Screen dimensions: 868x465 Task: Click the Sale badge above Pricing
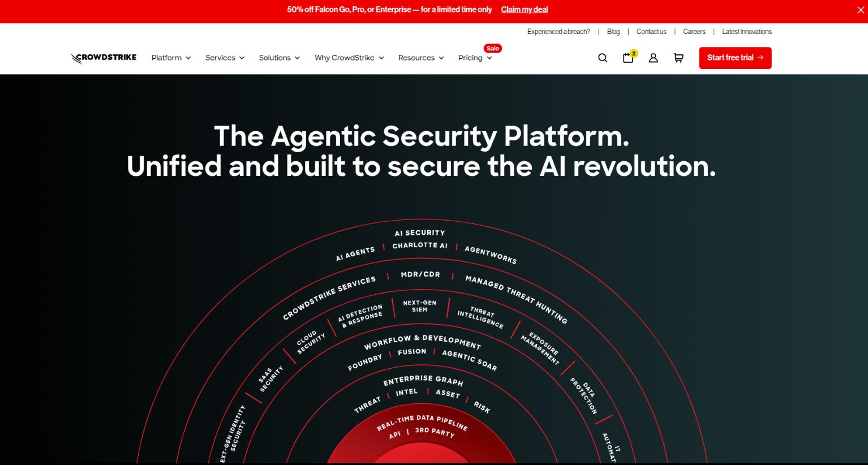492,48
